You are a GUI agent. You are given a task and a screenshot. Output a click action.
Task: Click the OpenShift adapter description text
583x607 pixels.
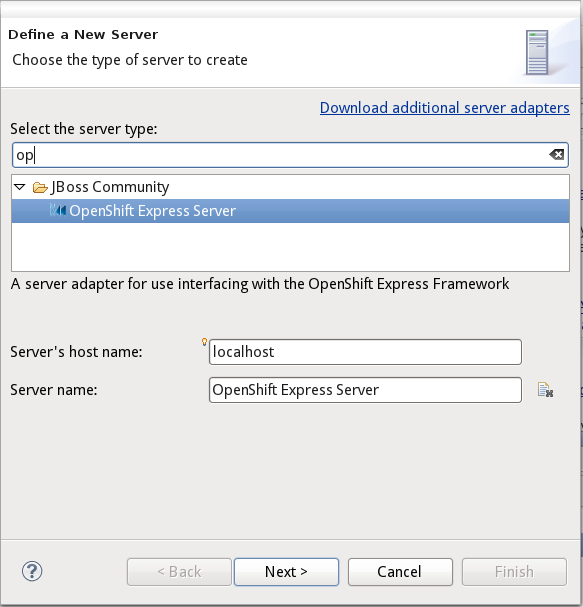tap(260, 284)
